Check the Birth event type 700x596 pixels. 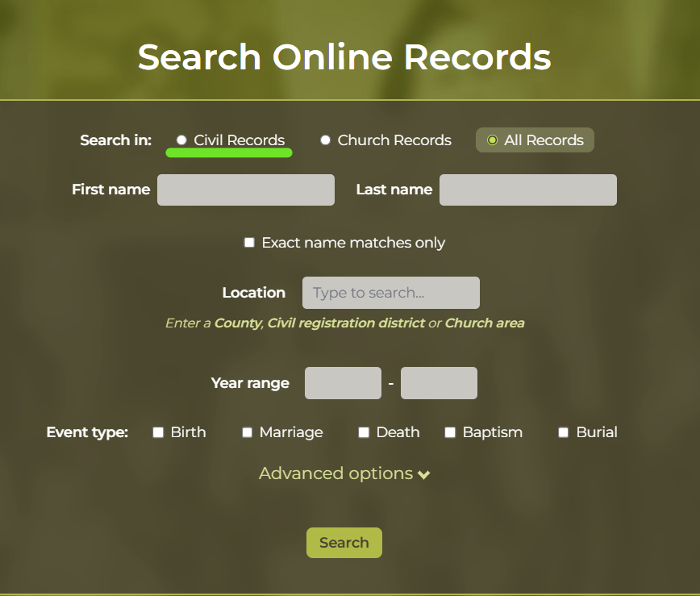tap(158, 432)
